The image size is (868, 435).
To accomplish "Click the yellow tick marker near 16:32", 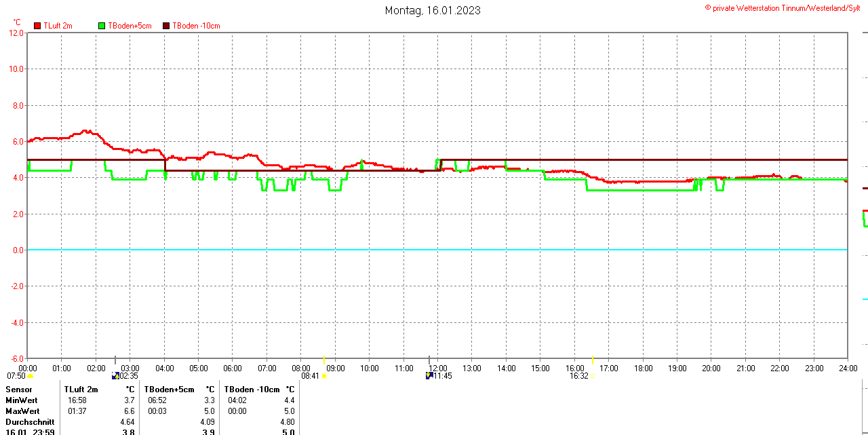I will [x=593, y=360].
